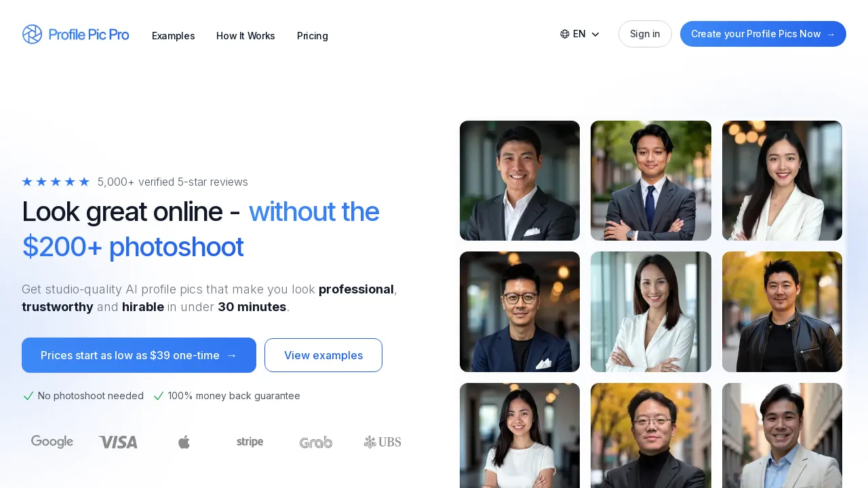Open the Examples page
Viewport: 868px width, 488px height.
173,36
